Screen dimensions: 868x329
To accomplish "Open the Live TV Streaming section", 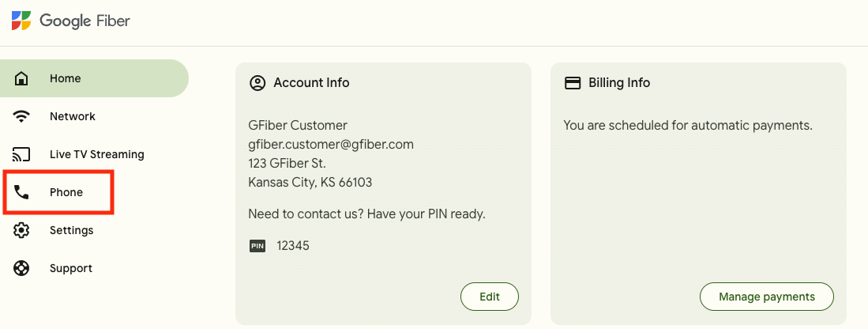I will coord(97,154).
